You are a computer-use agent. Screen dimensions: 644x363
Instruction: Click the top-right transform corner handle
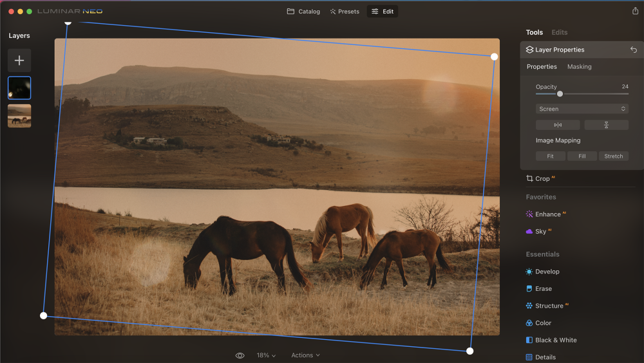[x=495, y=57]
